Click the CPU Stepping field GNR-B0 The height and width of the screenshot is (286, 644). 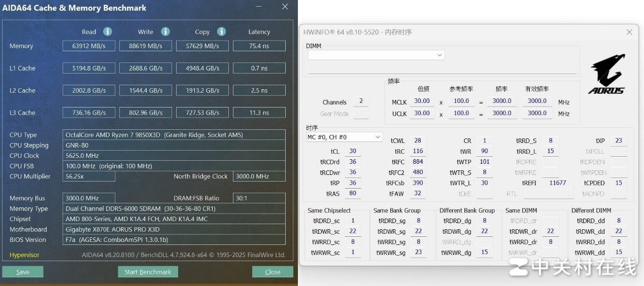(174, 145)
